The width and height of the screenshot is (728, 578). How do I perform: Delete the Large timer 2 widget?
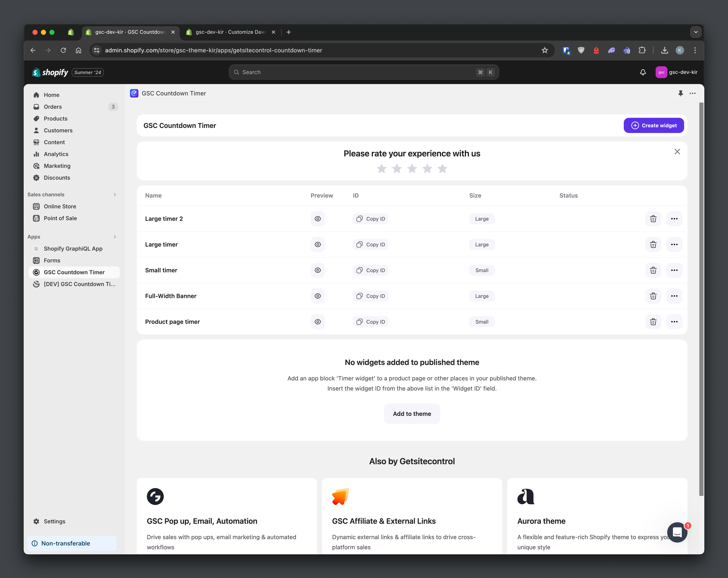(x=653, y=218)
